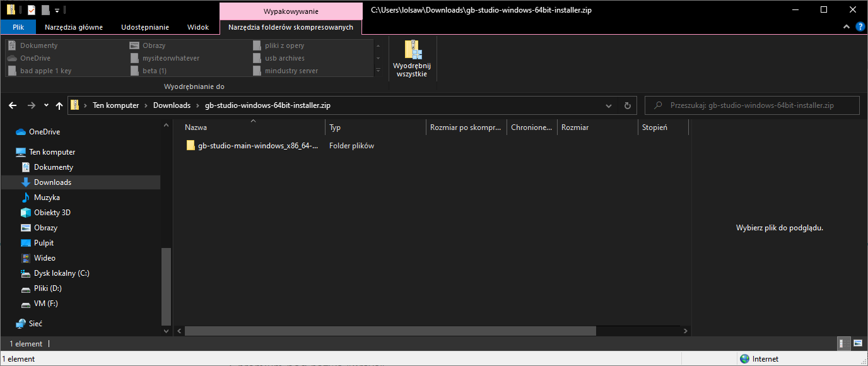Viewport: 868px width, 366px height.
Task: Sort by the Rozmiar column header
Action: tap(597, 127)
